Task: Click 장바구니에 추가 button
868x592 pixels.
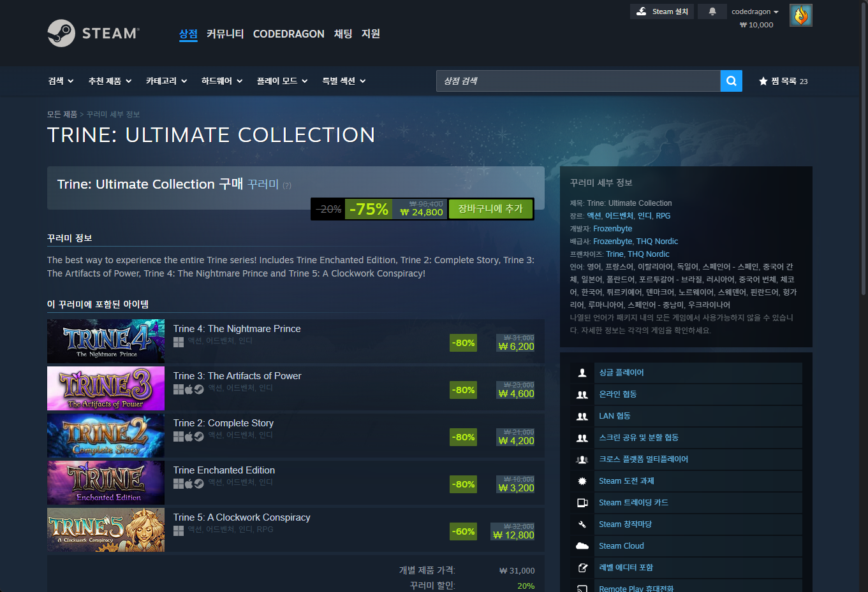Action: click(490, 209)
